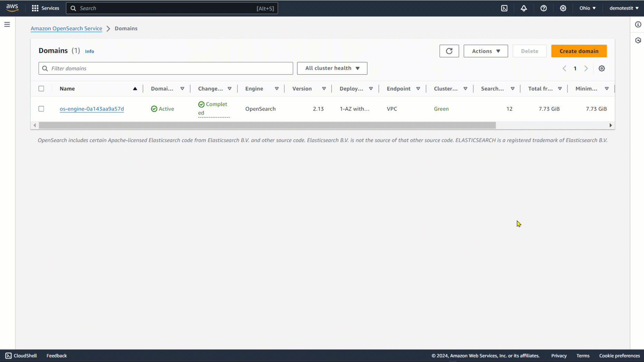
Task: Sort by Change status column arrow
Action: 229,89
